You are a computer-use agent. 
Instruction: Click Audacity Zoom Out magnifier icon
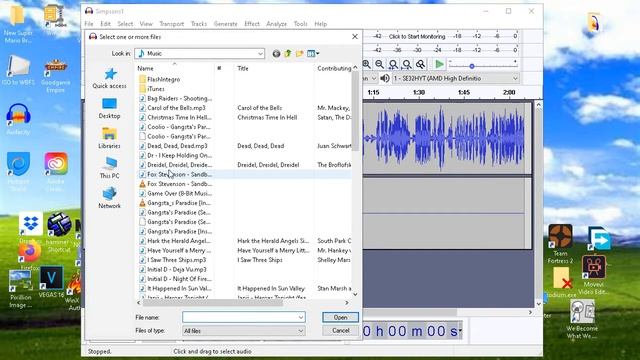tap(380, 64)
